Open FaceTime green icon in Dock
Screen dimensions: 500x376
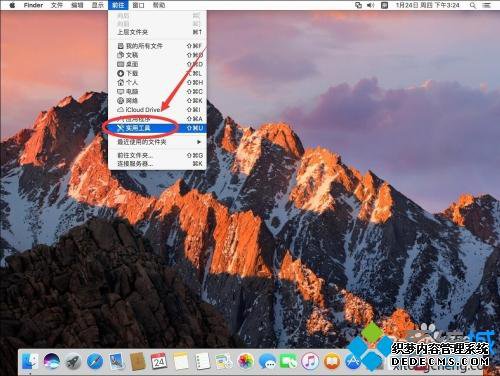tap(289, 361)
